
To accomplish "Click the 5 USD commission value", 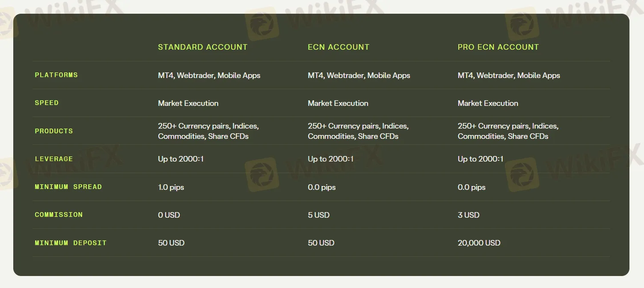I will (318, 215).
